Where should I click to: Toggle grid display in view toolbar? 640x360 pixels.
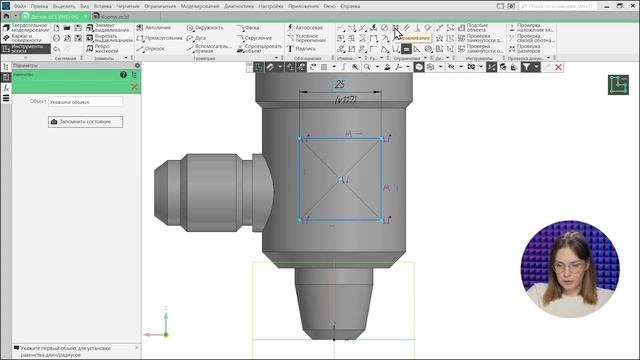324,67
